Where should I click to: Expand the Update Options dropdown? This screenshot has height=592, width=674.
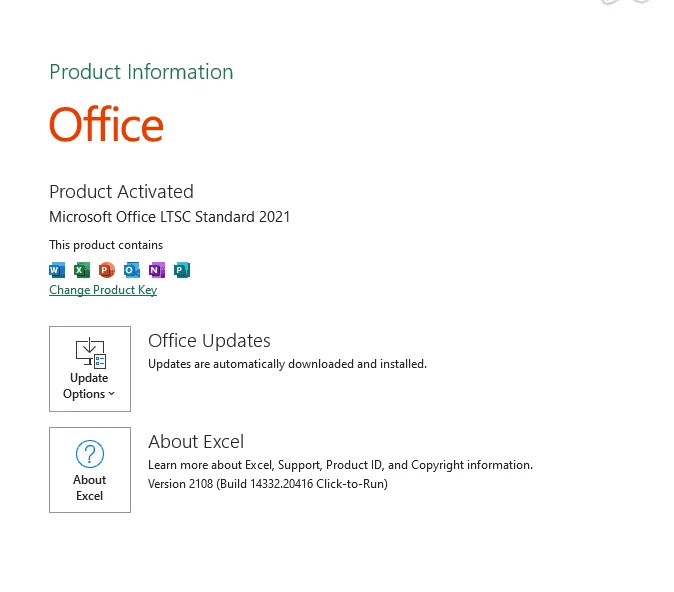click(90, 369)
